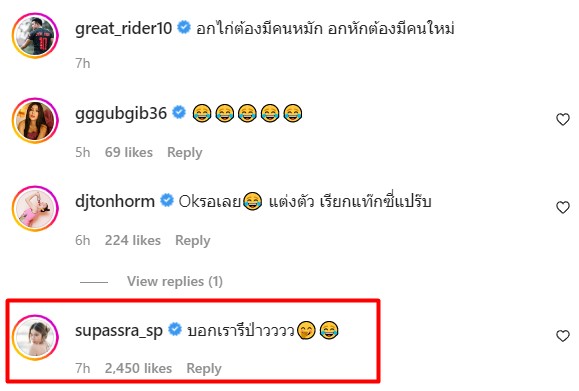This screenshot has width=579, height=391.
Task: Like supassra_sp's comment via heart icon
Action: coord(563,336)
